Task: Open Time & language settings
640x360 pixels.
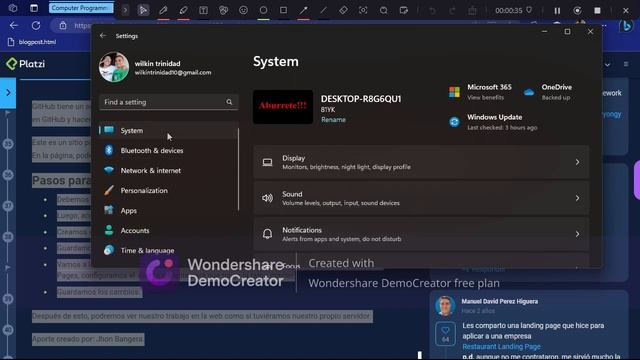Action: [x=168, y=251]
